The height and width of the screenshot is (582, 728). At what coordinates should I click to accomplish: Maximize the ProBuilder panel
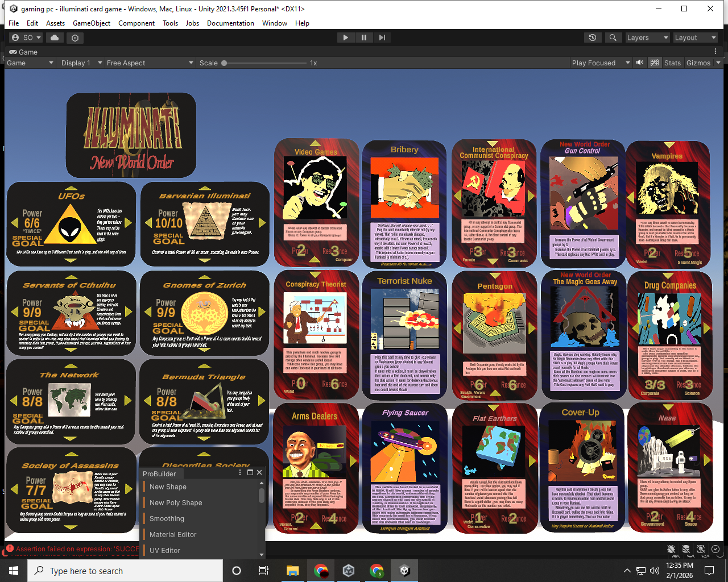coord(250,472)
